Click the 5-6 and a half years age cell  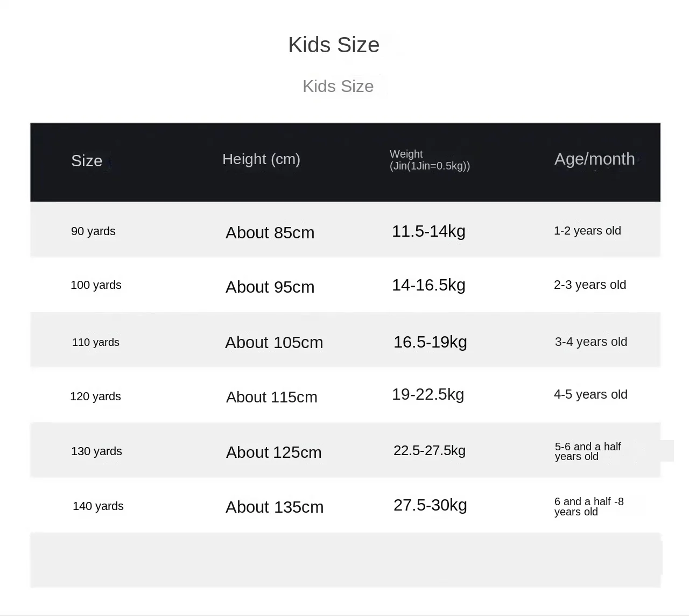(x=587, y=451)
